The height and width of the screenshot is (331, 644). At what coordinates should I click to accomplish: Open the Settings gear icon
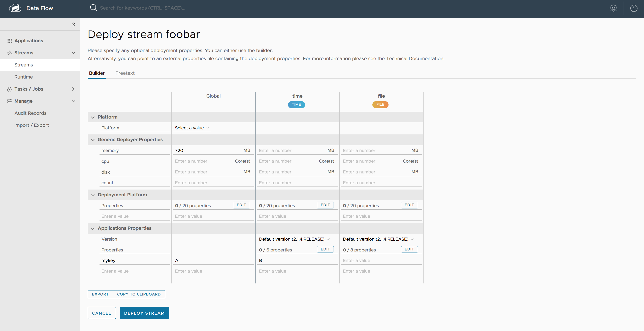pos(613,8)
